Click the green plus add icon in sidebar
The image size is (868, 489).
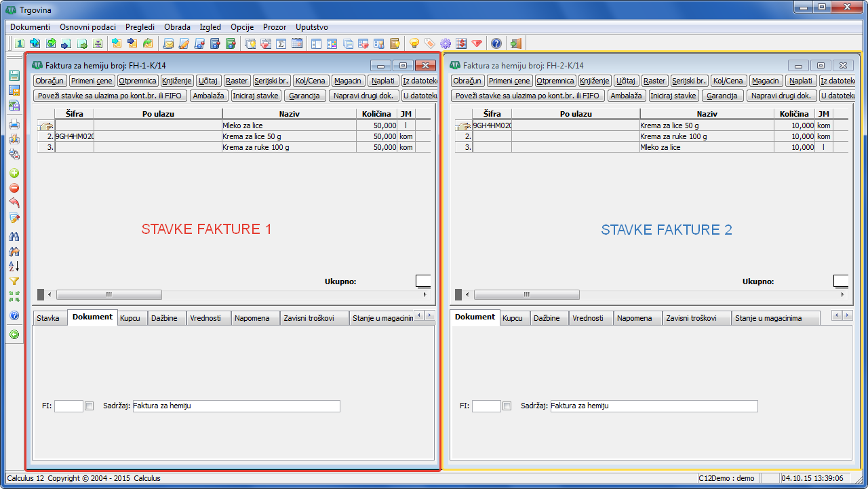click(14, 174)
